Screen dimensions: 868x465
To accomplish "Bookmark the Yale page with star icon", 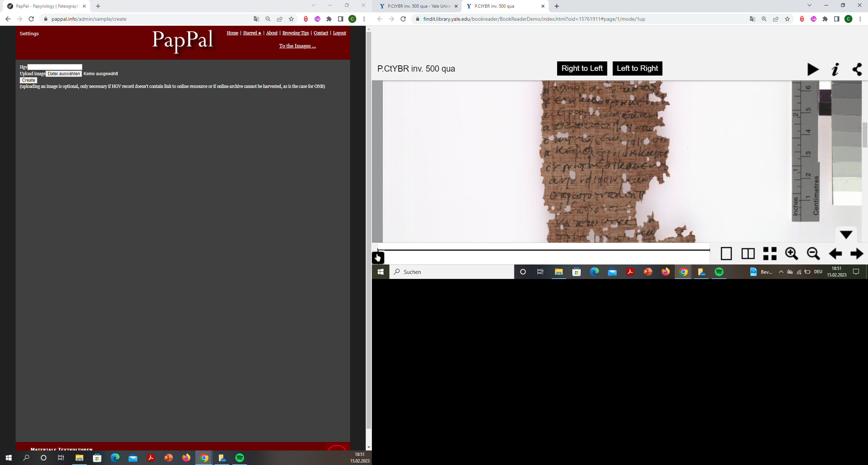I will pos(787,19).
